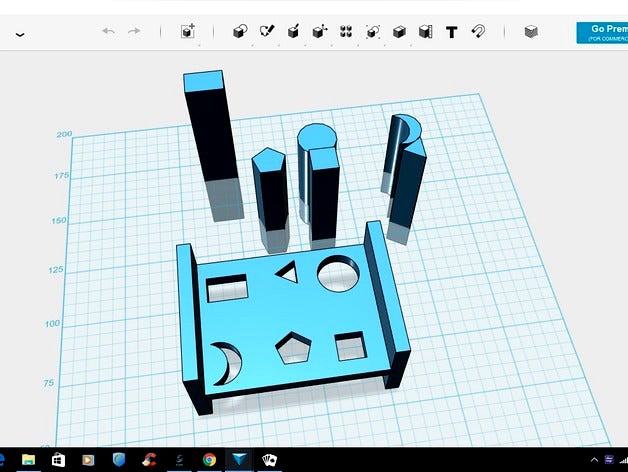
Task: Open Google Chrome from the taskbar
Action: 209,460
